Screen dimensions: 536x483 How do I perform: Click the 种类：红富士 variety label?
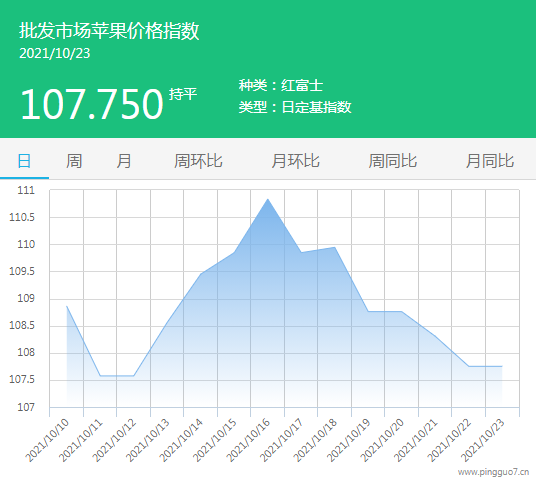281,85
